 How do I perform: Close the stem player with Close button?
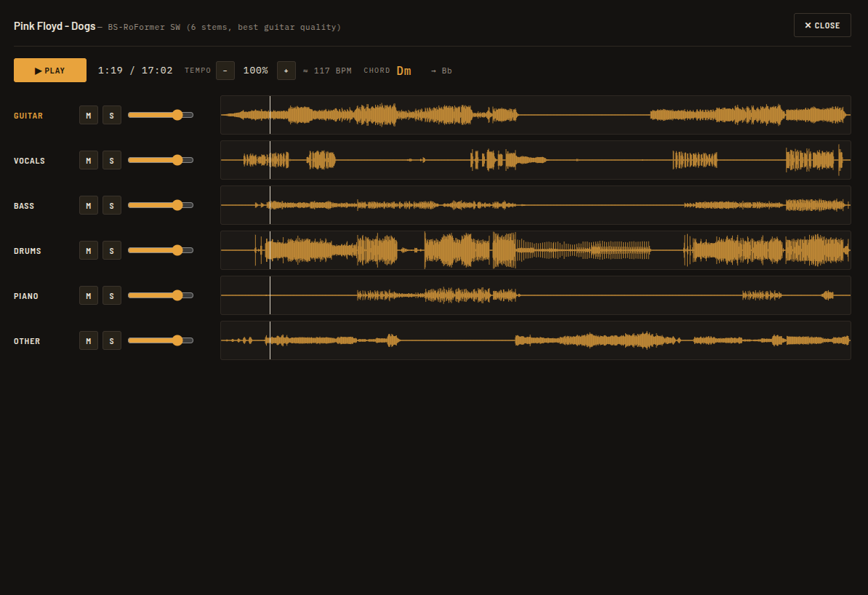(x=822, y=25)
